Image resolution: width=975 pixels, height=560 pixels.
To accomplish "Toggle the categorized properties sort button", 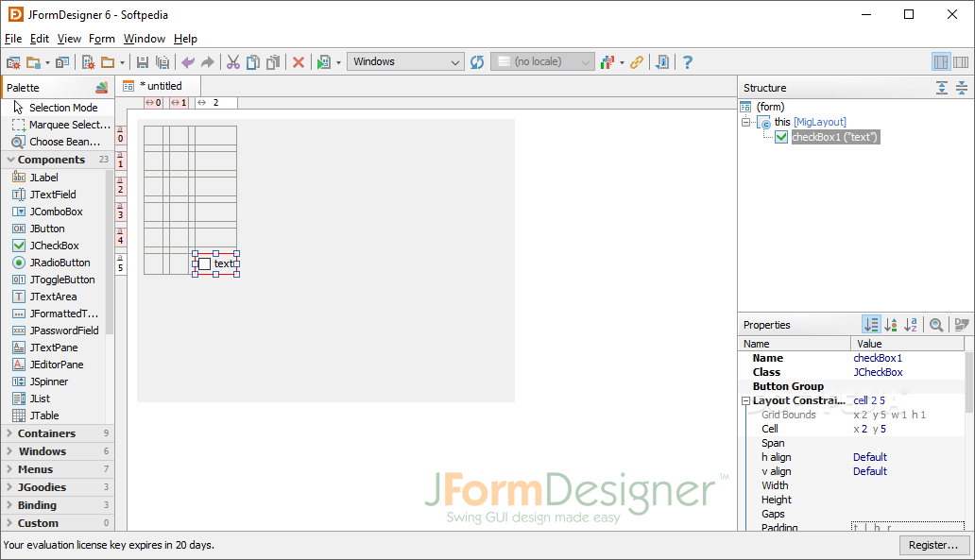I will 871,325.
